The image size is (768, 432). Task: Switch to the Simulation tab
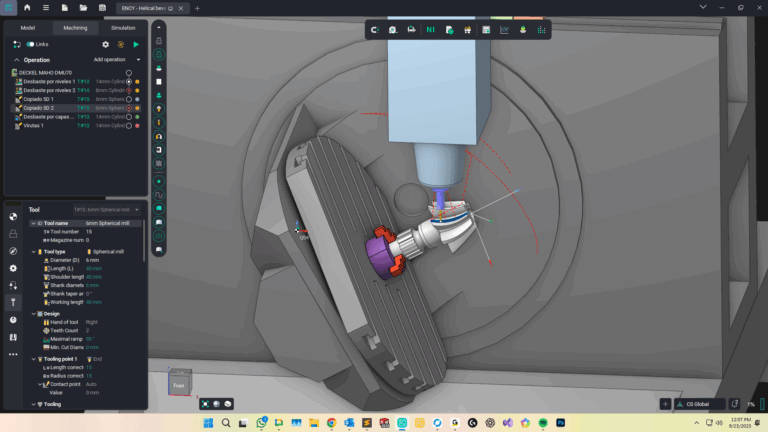(x=123, y=28)
